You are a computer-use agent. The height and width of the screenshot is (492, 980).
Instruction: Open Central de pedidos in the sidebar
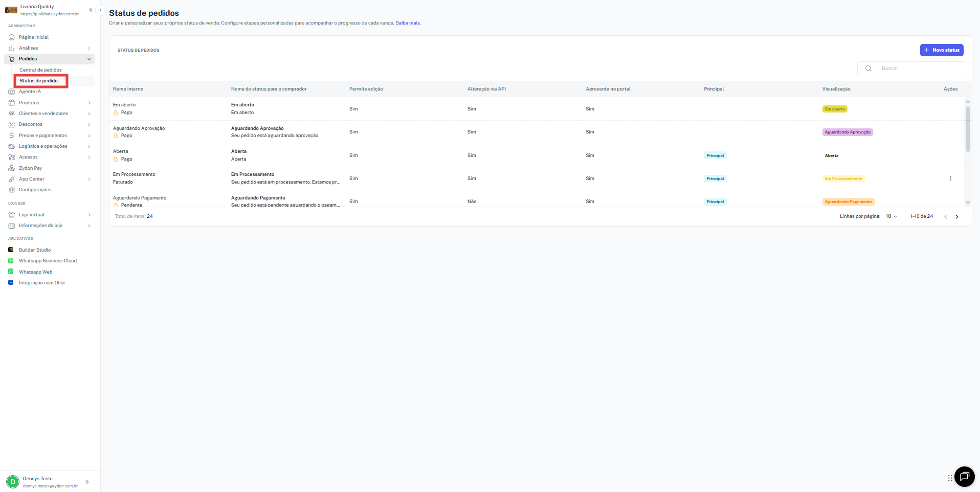click(40, 70)
